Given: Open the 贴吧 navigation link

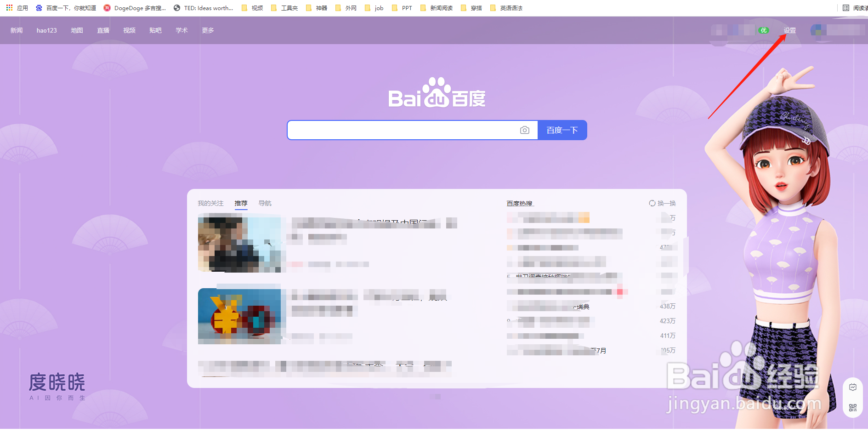Looking at the screenshot, I should (x=155, y=30).
